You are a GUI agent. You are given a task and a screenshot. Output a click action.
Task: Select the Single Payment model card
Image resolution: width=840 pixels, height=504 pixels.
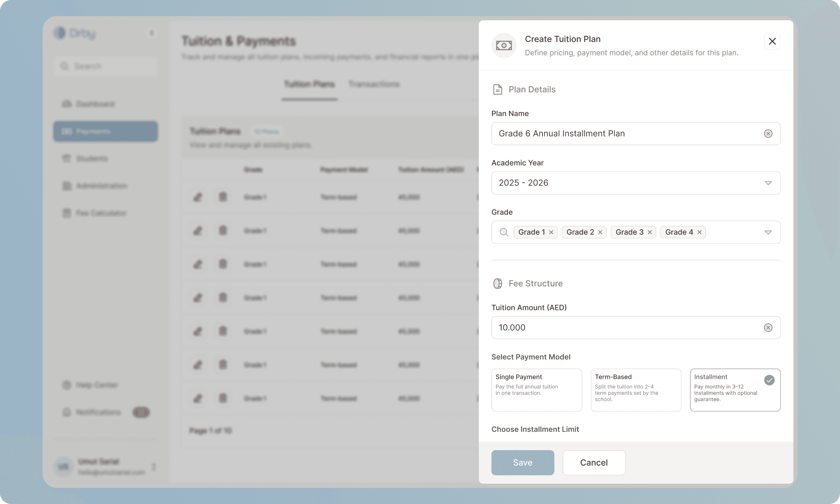pos(536,390)
